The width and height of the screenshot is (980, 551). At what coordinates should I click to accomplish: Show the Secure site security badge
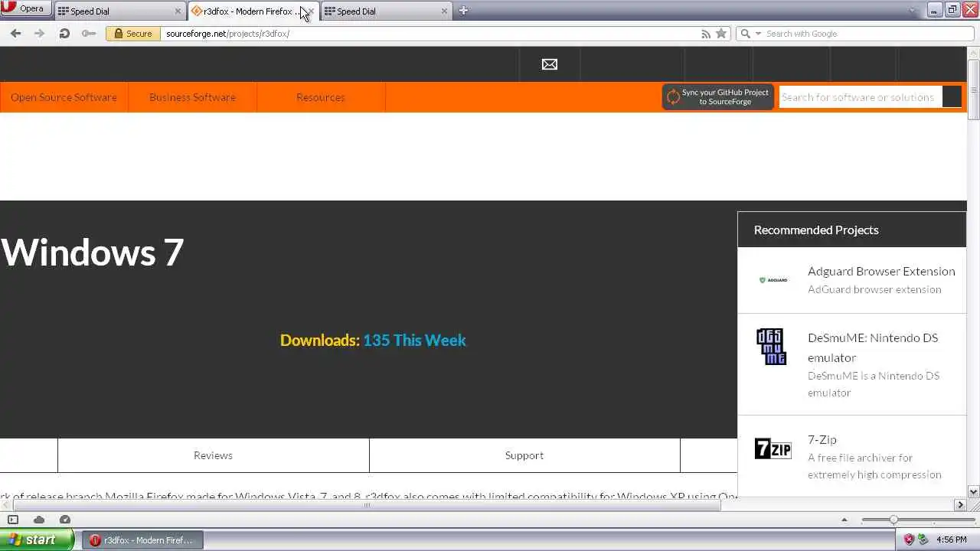pyautogui.click(x=132, y=34)
